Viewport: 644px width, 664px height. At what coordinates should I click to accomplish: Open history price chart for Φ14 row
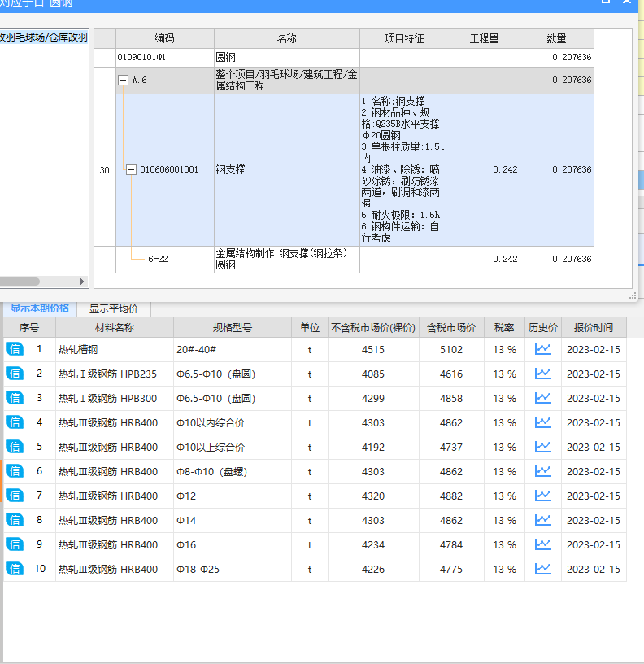click(x=543, y=520)
